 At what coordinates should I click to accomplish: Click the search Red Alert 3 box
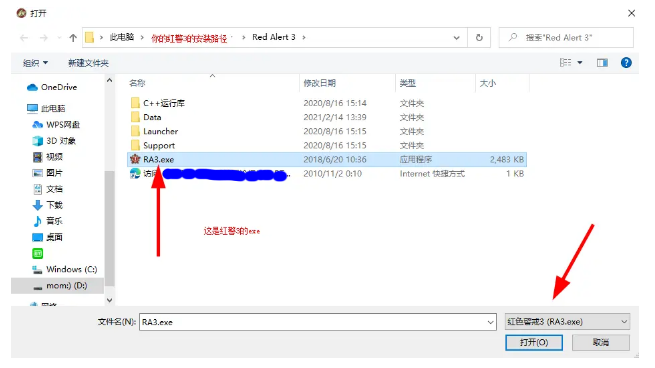point(566,38)
